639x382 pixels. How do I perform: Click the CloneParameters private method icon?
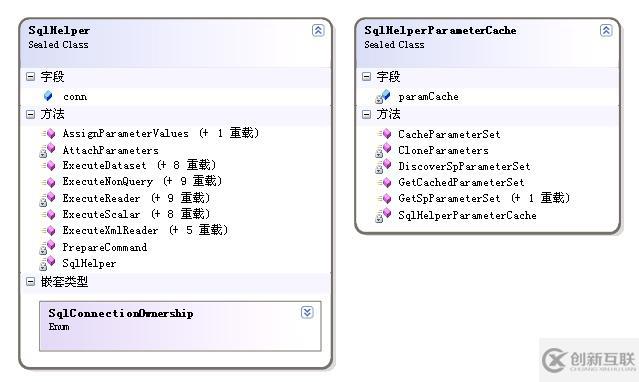tap(383, 150)
